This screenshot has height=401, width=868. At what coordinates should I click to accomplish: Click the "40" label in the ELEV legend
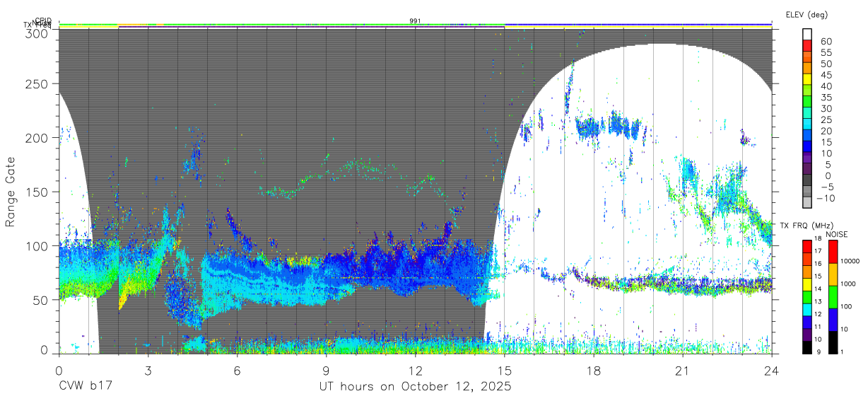pyautogui.click(x=826, y=86)
